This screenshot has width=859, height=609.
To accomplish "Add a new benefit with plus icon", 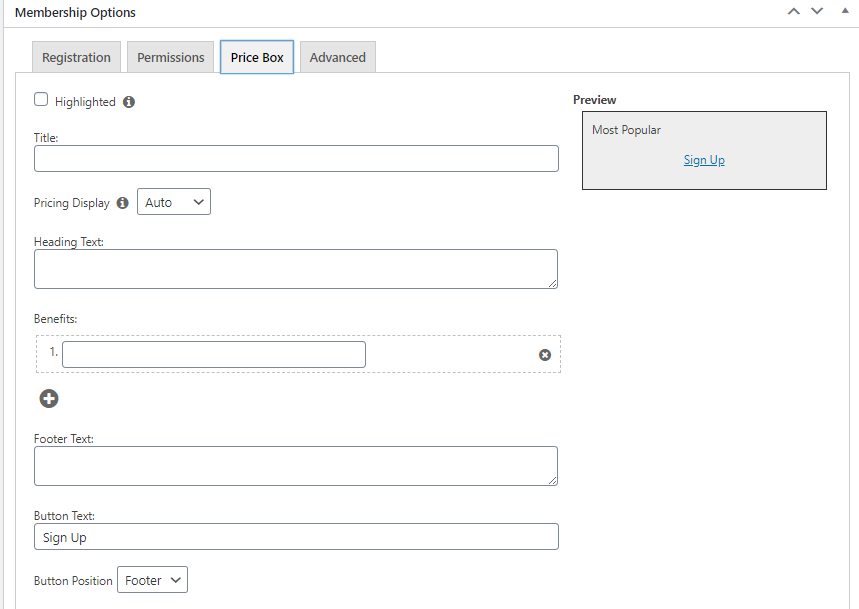I will (x=49, y=399).
